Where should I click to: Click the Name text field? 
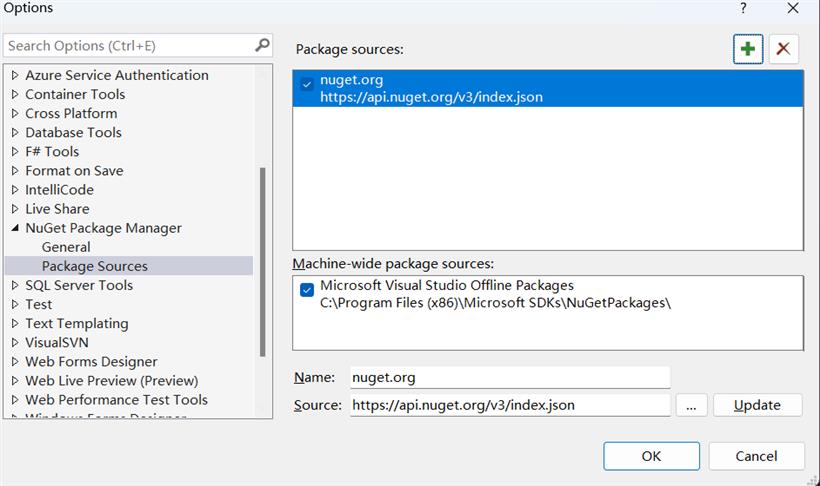508,378
